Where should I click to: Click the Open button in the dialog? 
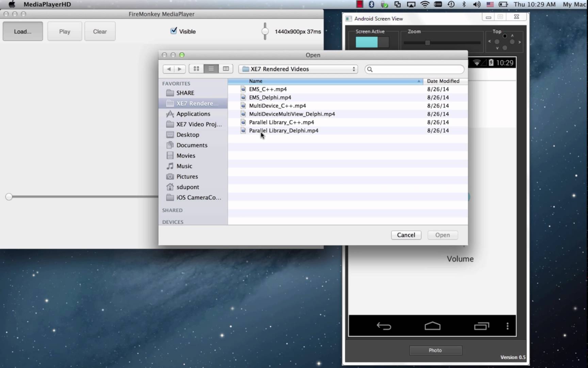[442, 235]
